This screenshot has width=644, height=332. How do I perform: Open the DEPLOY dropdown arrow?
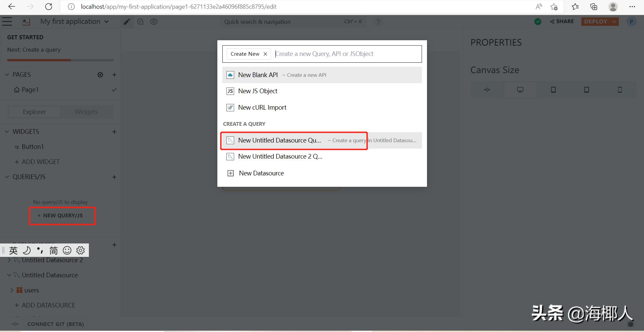click(x=614, y=21)
